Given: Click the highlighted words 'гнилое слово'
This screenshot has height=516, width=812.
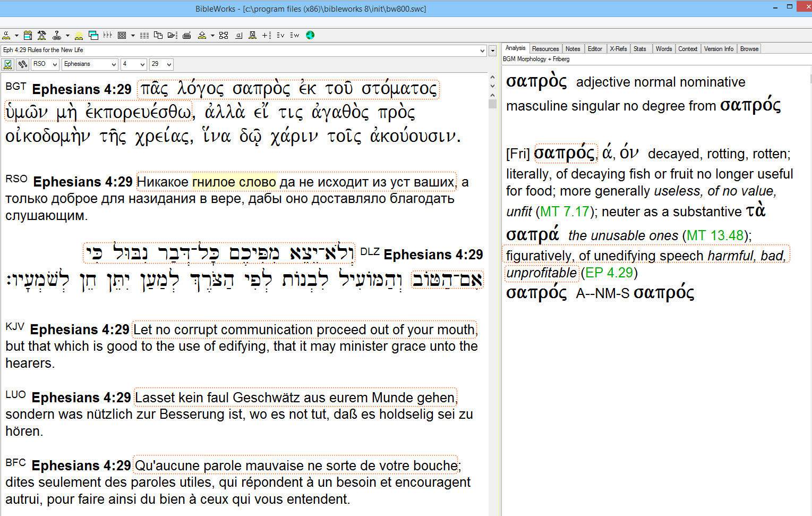Looking at the screenshot, I should point(234,182).
